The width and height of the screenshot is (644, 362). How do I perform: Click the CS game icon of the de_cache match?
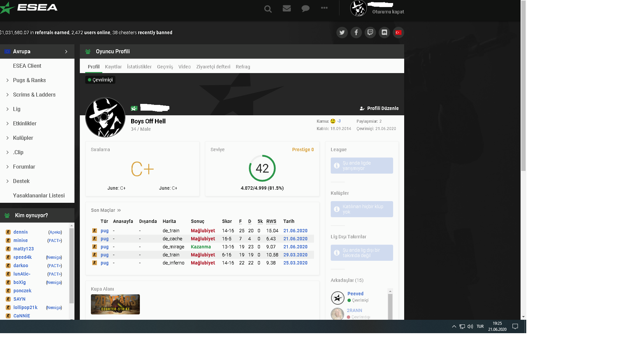[x=95, y=239]
